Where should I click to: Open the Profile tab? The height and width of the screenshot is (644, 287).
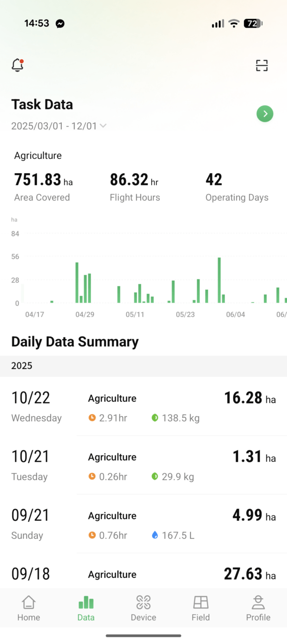[258, 608]
